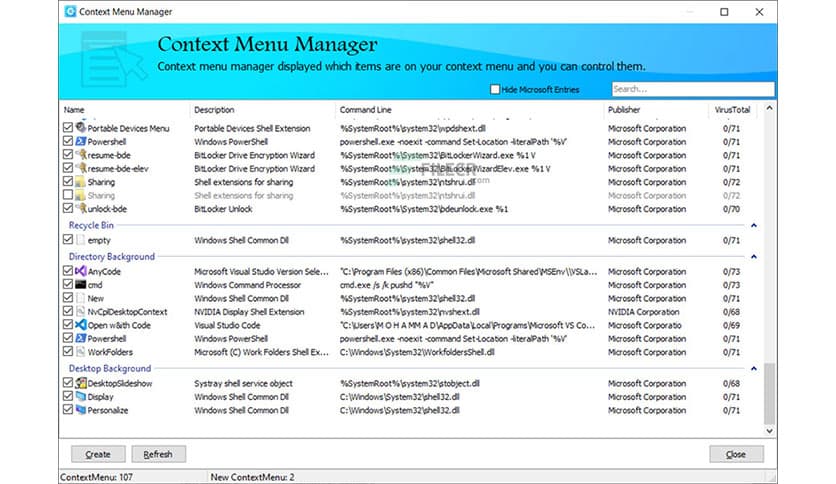Click the cmd.exe /s /k pushd command line
This screenshot has height=484, width=836.
387,285
